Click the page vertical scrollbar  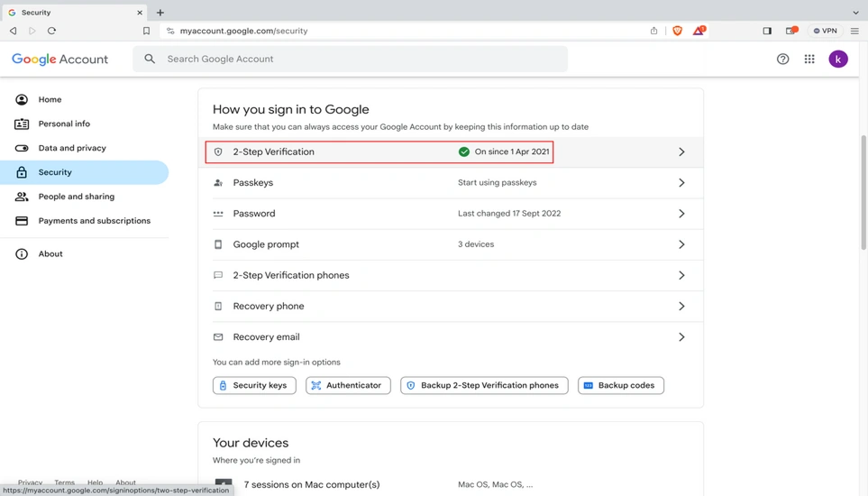tap(863, 193)
